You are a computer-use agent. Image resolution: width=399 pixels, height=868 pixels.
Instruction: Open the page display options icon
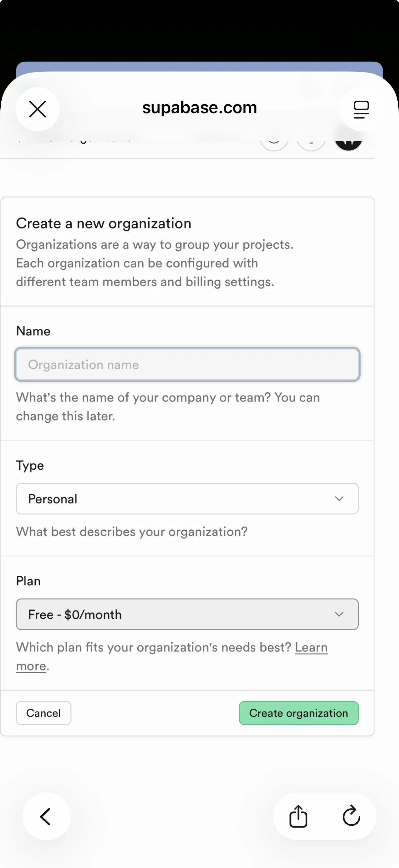pos(361,109)
